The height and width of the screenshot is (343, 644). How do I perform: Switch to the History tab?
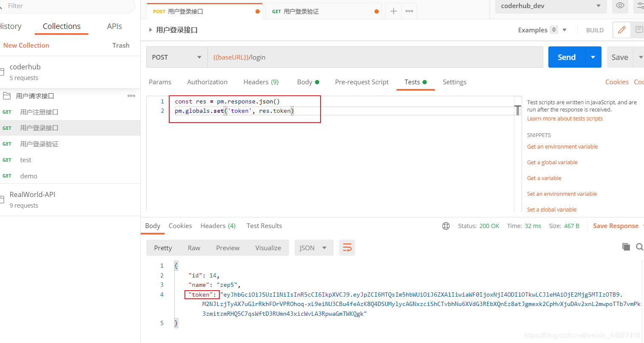pyautogui.click(x=10, y=26)
